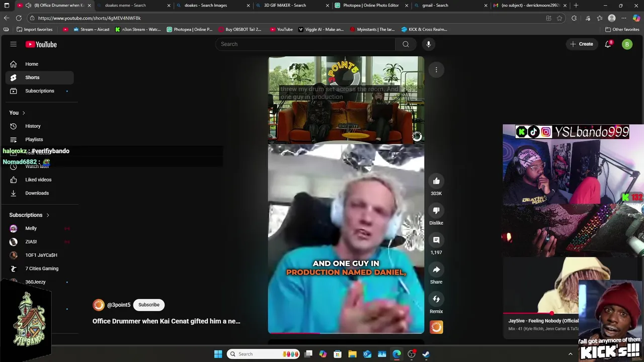Image resolution: width=644 pixels, height=362 pixels.
Task: Open Outlook from taskbar
Action: click(367, 354)
